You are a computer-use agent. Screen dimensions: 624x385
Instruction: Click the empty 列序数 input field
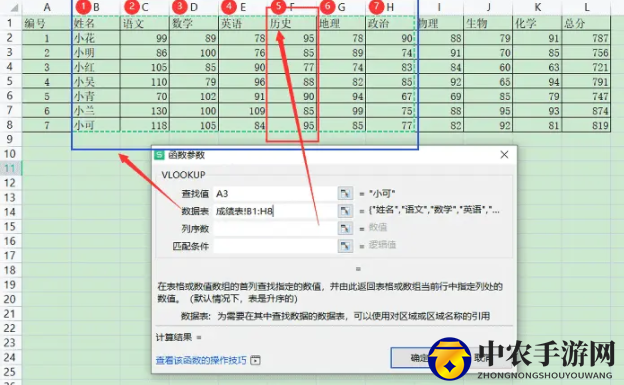click(275, 228)
